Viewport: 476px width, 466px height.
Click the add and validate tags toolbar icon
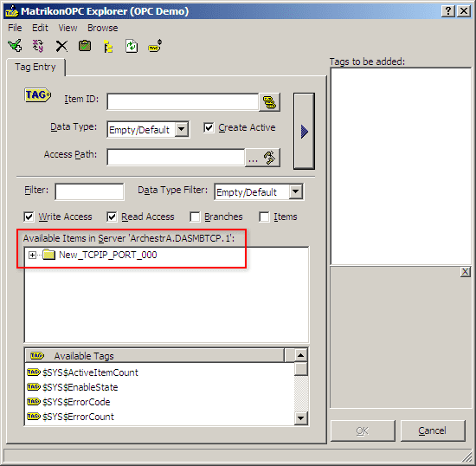click(15, 46)
